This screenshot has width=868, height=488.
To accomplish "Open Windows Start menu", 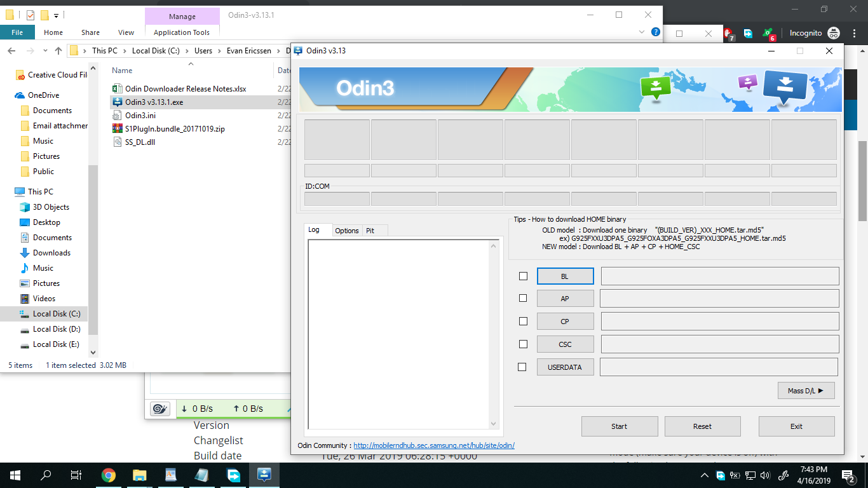I will coord(15,475).
